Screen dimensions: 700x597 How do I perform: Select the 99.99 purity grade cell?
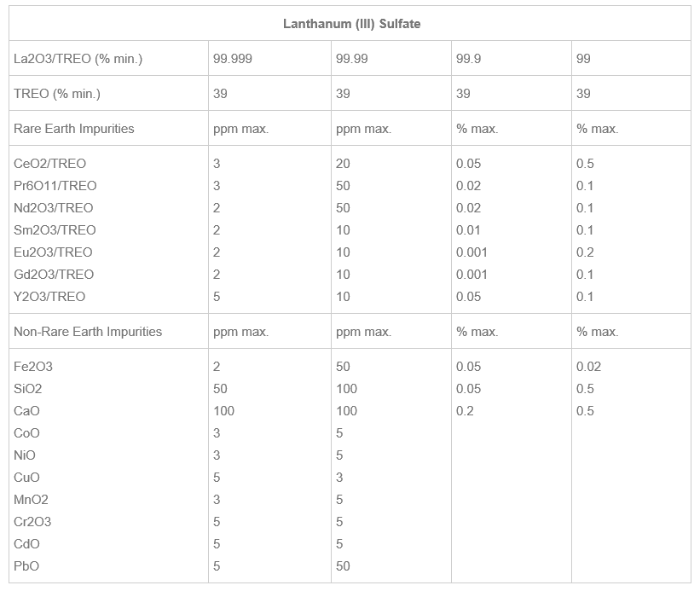coord(352,59)
